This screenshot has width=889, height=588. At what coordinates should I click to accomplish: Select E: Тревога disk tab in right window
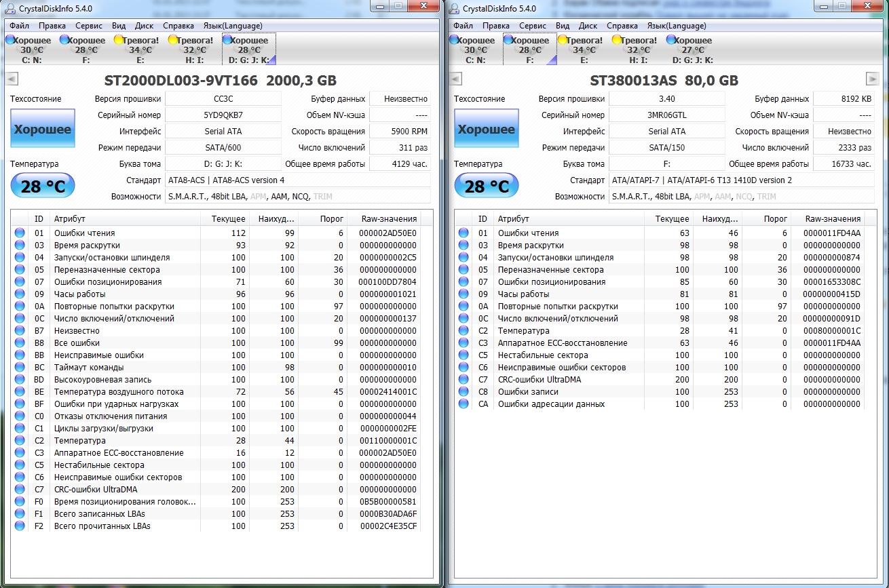(584, 50)
